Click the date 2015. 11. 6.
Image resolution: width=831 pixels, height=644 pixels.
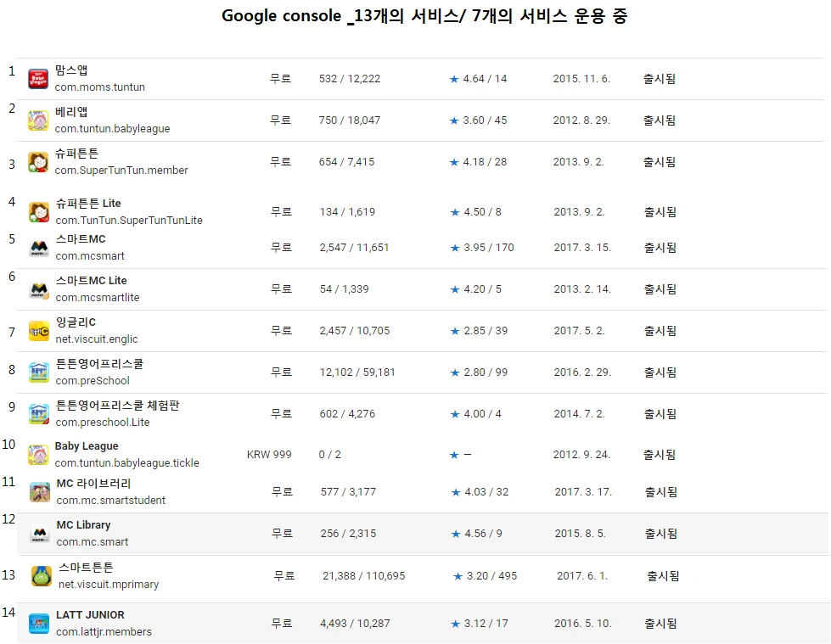coord(582,79)
